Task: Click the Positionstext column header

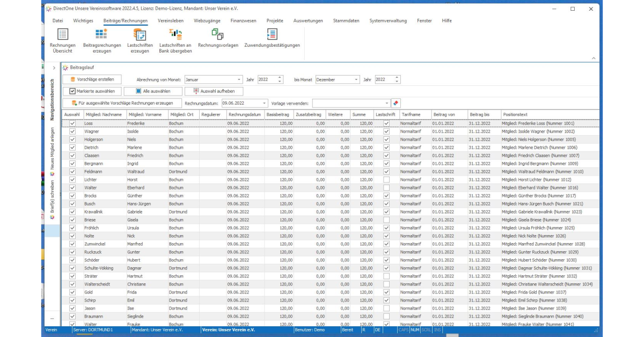Action: 549,114
